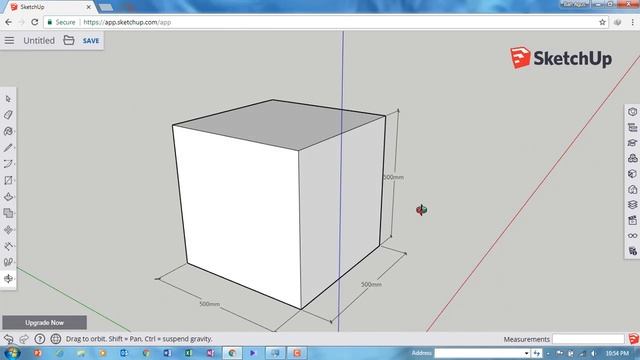This screenshot has height=360, width=640.
Task: Click the SAVE button
Action: pyautogui.click(x=91, y=41)
